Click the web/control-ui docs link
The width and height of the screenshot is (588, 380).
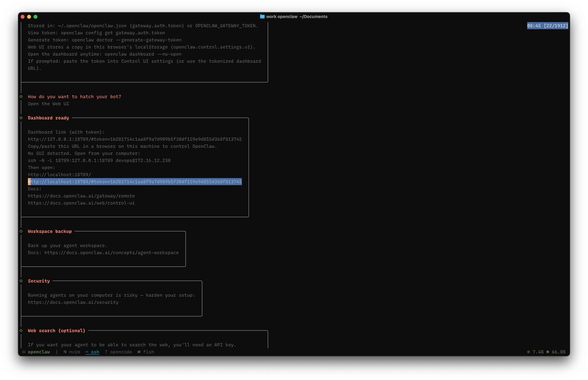[x=81, y=203]
